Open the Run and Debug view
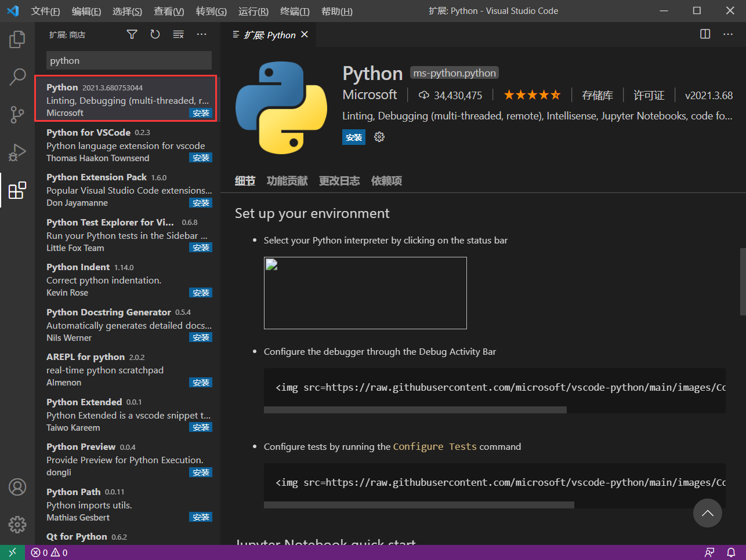Viewport: 746px width, 560px height. click(17, 152)
